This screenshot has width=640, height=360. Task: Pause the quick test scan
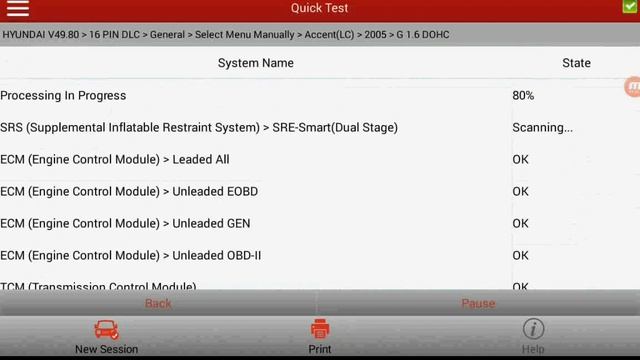tap(478, 303)
